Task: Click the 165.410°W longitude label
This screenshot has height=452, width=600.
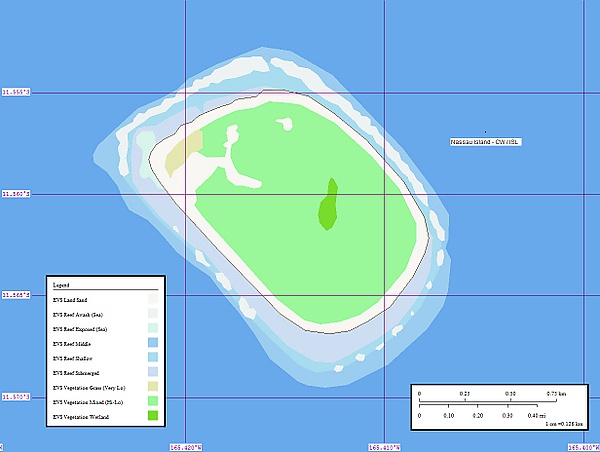Action: 385,447
